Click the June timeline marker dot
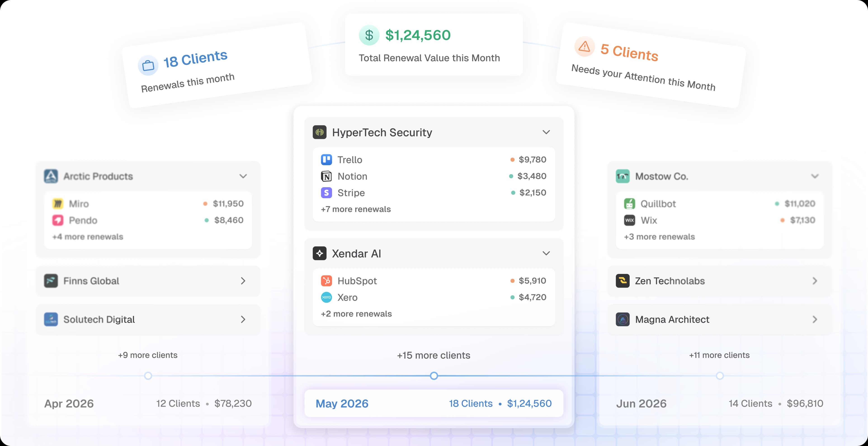 [x=720, y=376]
